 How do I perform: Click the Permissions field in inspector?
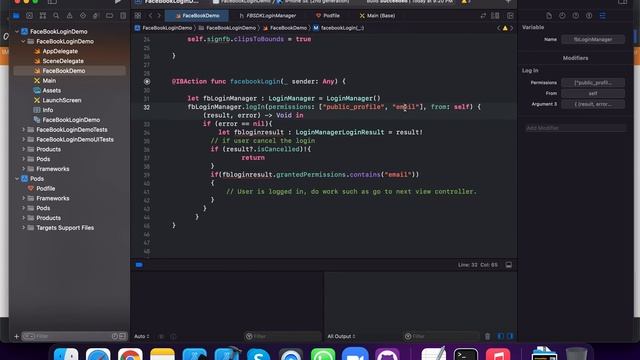pos(593,83)
